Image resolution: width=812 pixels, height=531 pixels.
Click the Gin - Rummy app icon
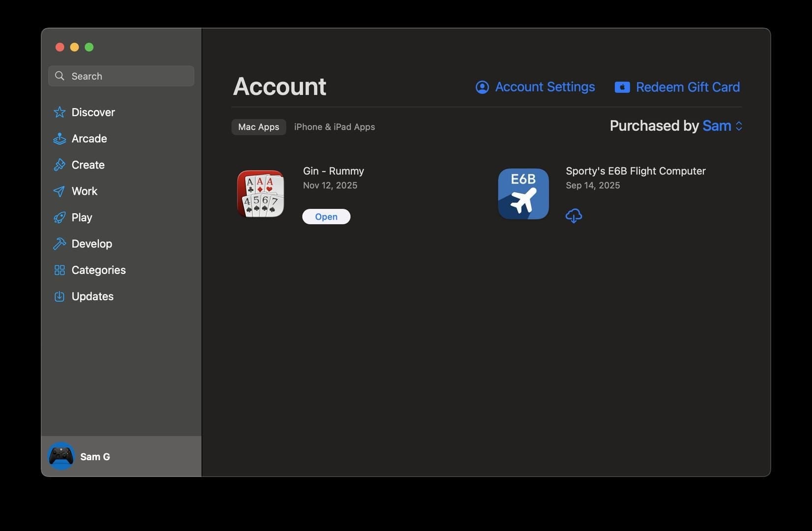[x=260, y=194]
